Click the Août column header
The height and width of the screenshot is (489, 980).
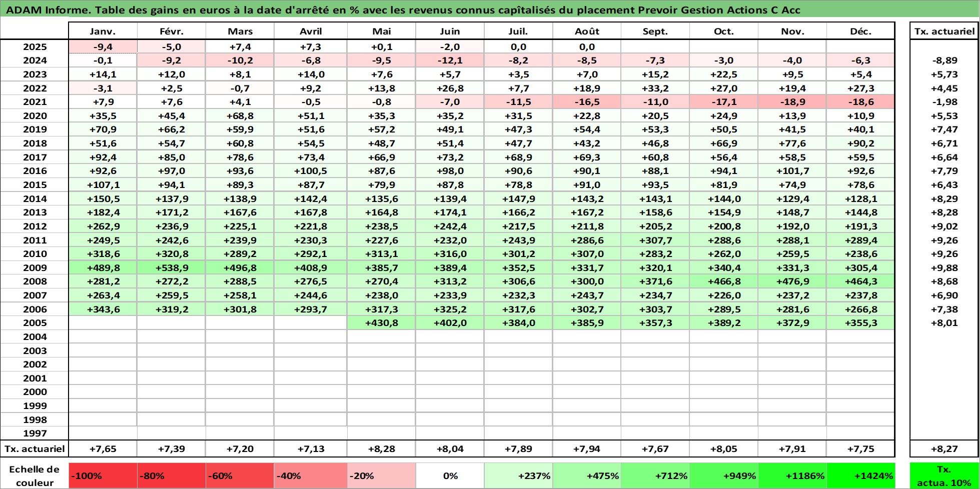click(x=587, y=31)
